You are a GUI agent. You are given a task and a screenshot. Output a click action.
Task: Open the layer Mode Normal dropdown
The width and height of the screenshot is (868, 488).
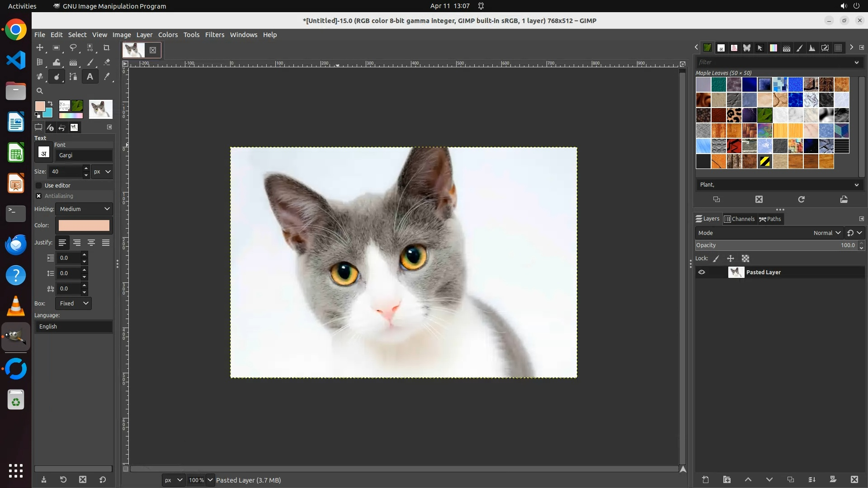826,233
